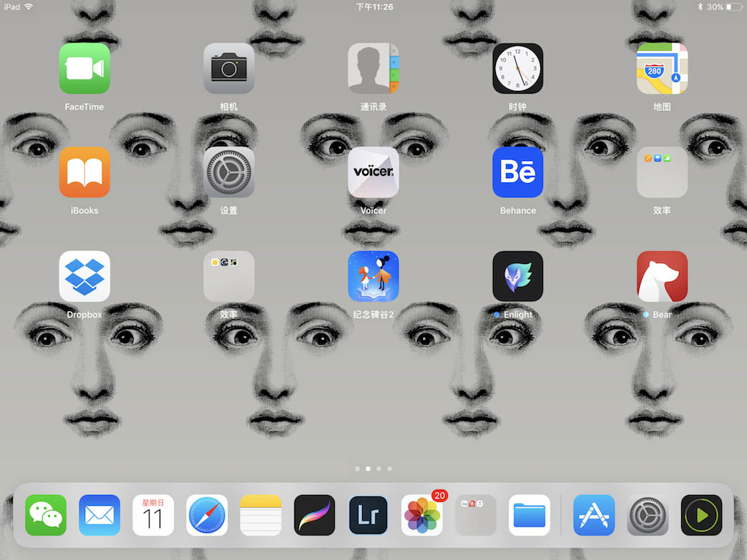
Task: Launch Safari from the dock
Action: pyautogui.click(x=207, y=515)
